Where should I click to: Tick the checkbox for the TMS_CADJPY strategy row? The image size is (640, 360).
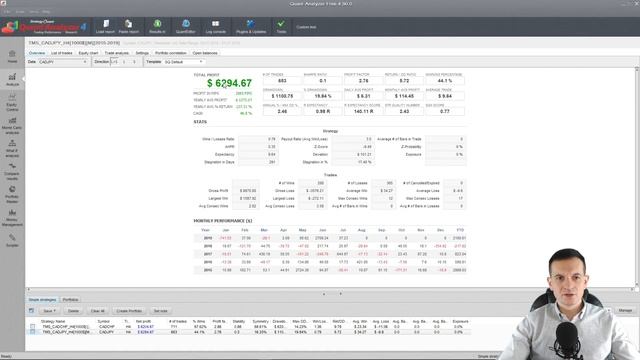coord(33,332)
